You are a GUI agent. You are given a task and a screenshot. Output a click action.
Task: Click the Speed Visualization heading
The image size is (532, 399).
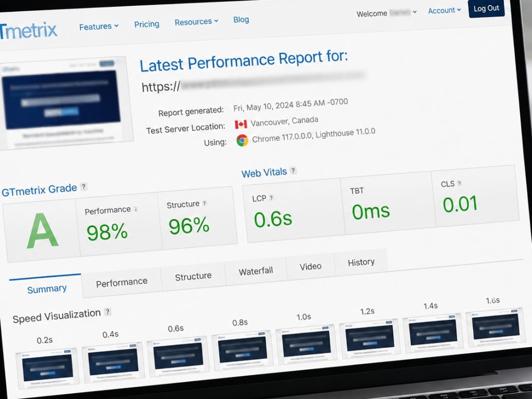click(x=57, y=316)
